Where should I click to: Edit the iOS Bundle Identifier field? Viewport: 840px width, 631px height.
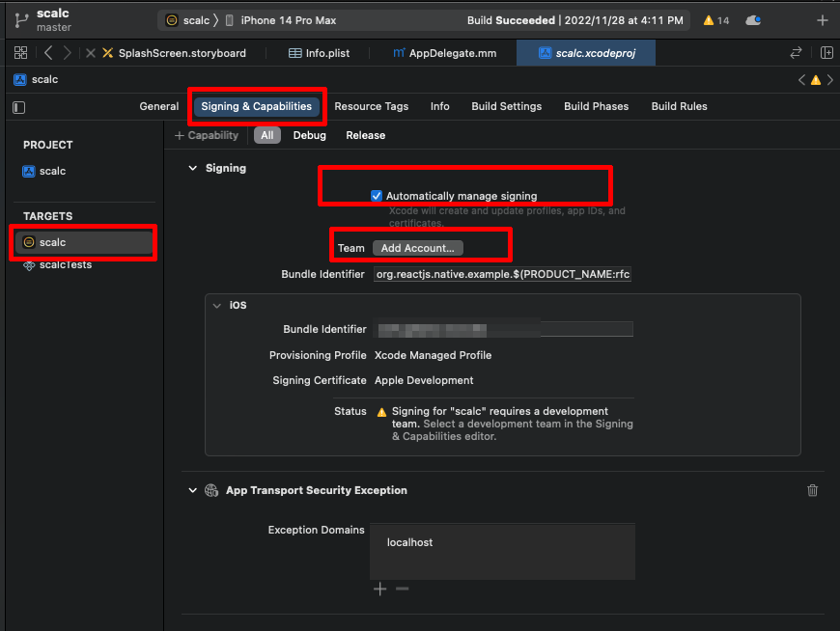click(x=504, y=329)
